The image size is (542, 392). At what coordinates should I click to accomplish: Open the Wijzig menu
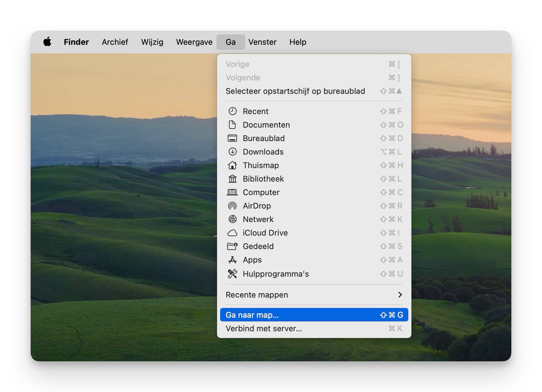point(152,42)
